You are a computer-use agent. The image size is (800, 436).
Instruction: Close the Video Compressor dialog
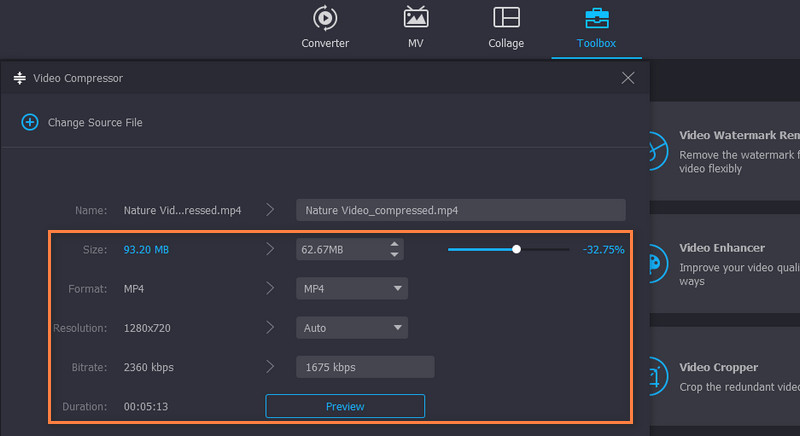(628, 78)
